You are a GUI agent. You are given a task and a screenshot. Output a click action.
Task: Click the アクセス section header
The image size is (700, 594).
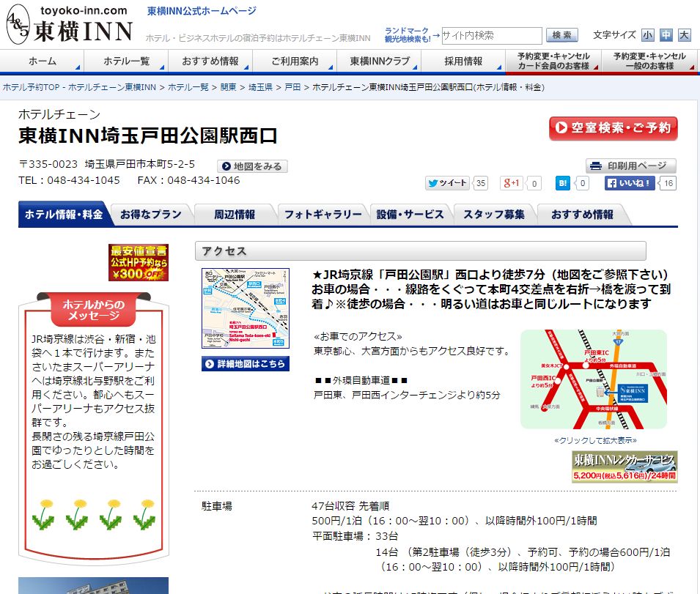(421, 251)
